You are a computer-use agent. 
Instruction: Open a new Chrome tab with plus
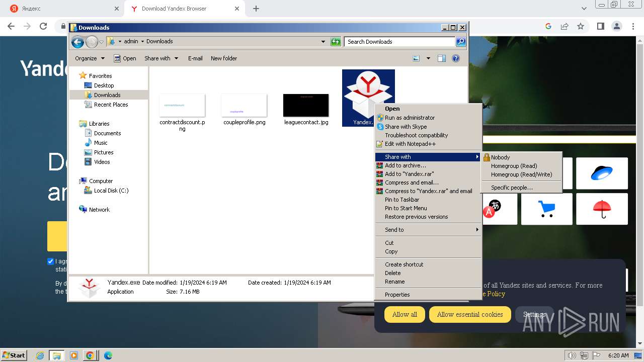point(256,9)
